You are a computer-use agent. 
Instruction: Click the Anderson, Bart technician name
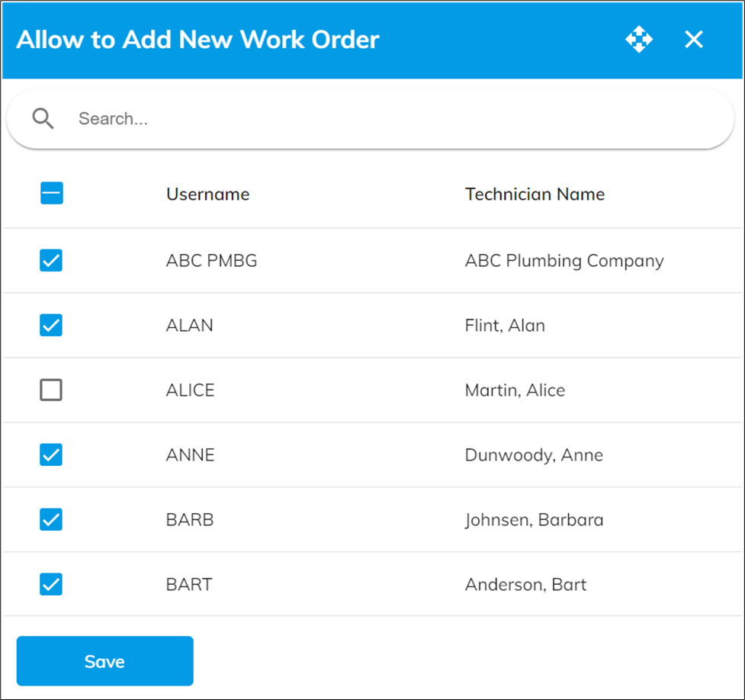(525, 585)
